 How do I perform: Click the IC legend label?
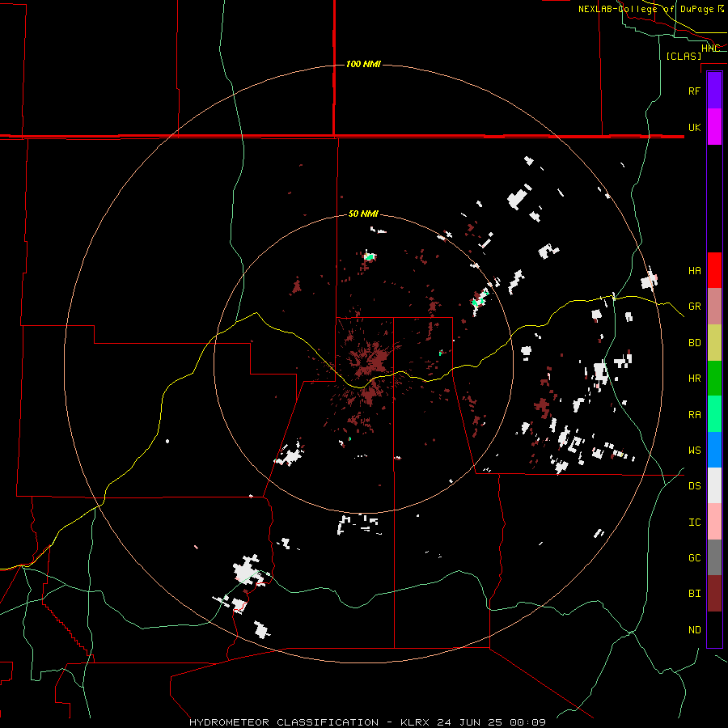695,523
